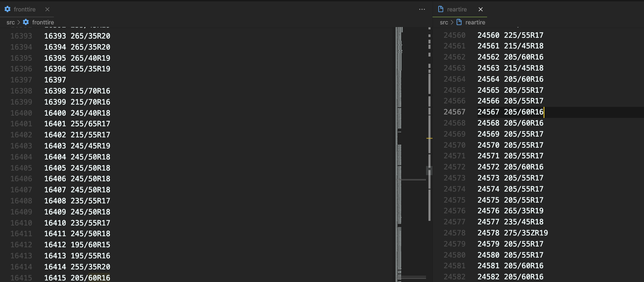The height and width of the screenshot is (282, 644).
Task: Select line number 24575 in reartire gutter
Action: tap(455, 200)
